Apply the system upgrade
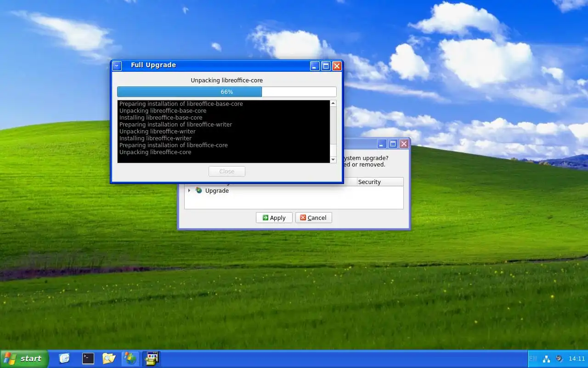 tap(274, 218)
